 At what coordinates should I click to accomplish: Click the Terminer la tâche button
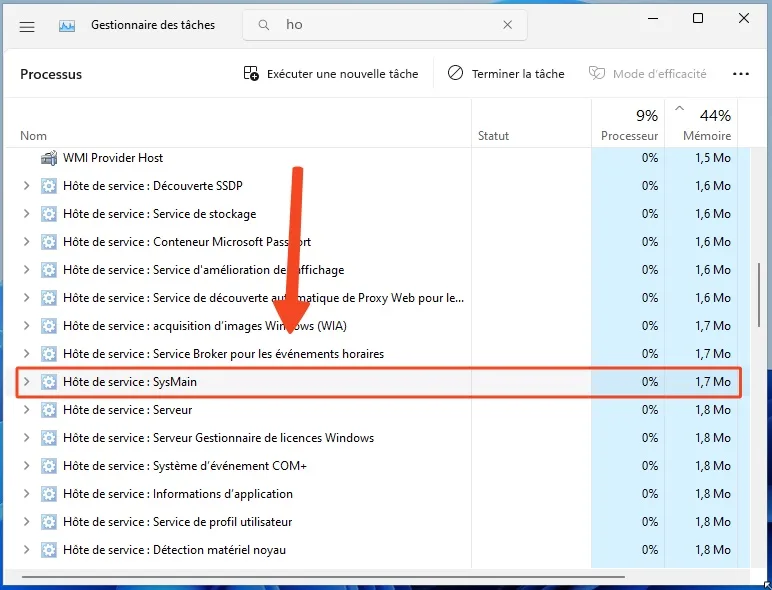[506, 74]
